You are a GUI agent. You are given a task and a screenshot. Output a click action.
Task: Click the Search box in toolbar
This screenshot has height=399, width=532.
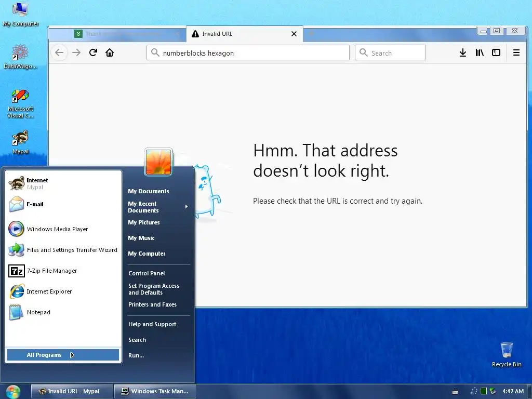[x=390, y=53]
